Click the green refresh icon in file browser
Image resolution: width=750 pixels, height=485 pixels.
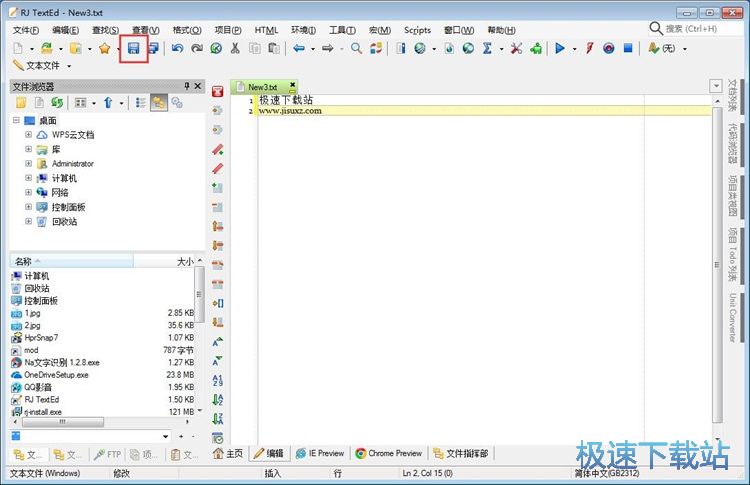click(57, 102)
